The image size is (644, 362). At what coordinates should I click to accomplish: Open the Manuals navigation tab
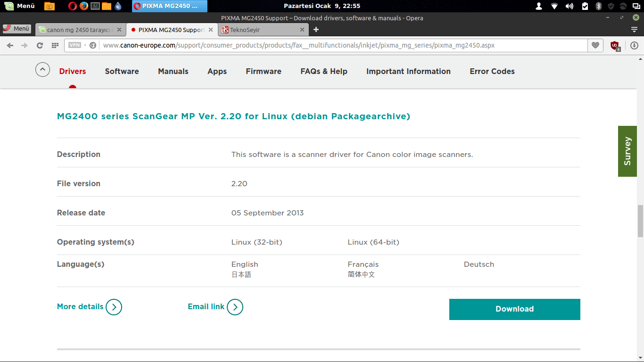pos(173,72)
